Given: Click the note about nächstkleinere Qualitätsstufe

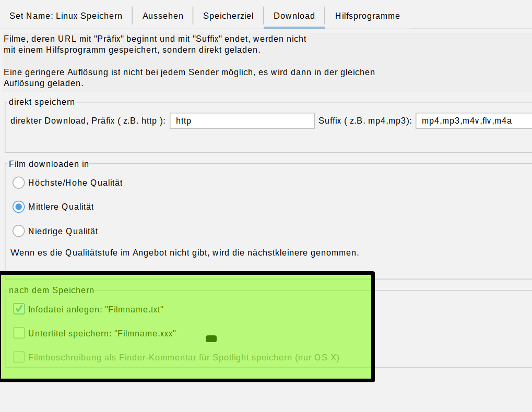Looking at the screenshot, I should tap(184, 253).
